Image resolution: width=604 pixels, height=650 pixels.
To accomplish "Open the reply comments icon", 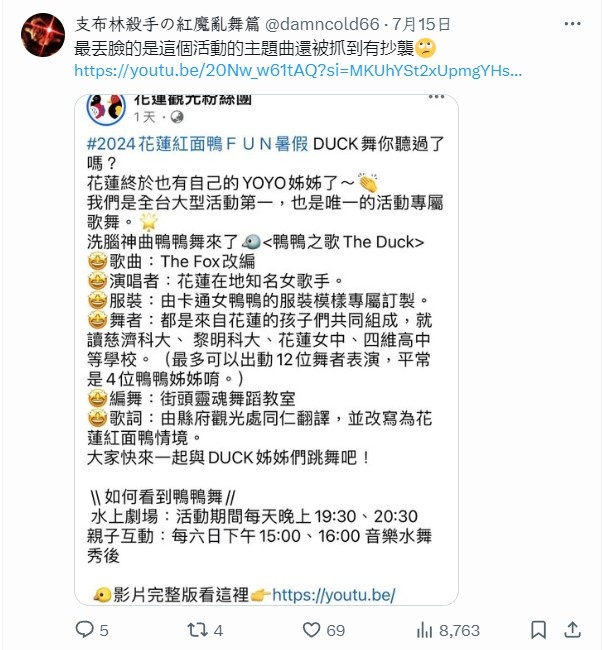I will (85, 630).
